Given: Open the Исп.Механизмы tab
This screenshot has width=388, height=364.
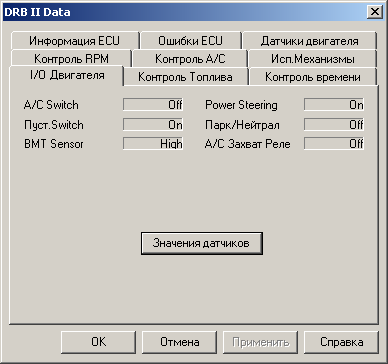Looking at the screenshot, I should tap(313, 59).
